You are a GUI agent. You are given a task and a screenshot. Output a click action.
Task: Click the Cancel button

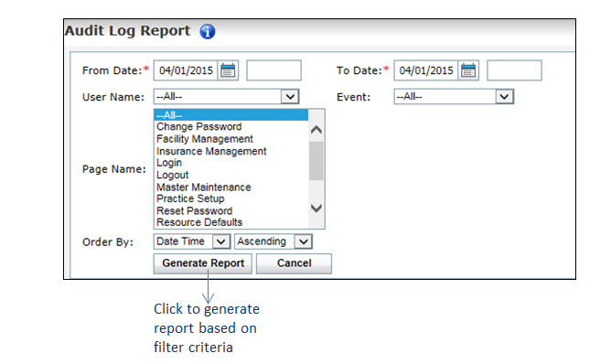point(294,263)
